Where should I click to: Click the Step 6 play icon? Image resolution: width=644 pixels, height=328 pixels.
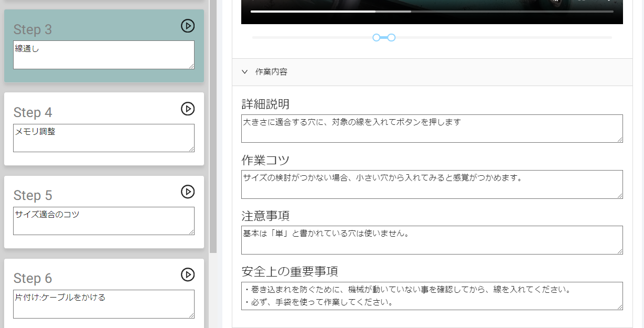pos(187,274)
